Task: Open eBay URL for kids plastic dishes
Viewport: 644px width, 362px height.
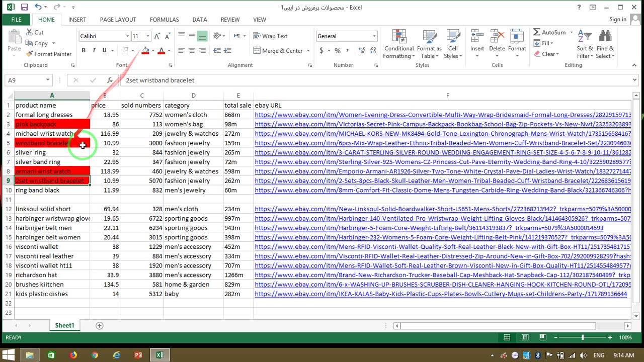Action: [x=441, y=294]
